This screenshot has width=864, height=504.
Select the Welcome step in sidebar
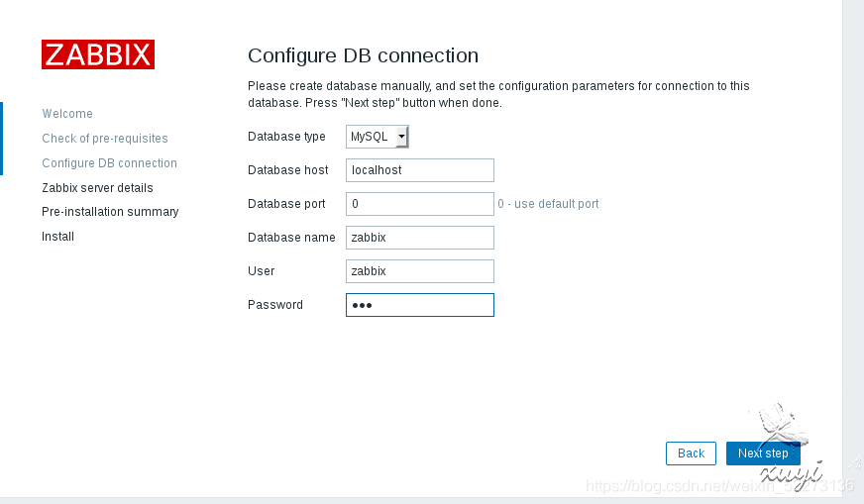(x=67, y=114)
